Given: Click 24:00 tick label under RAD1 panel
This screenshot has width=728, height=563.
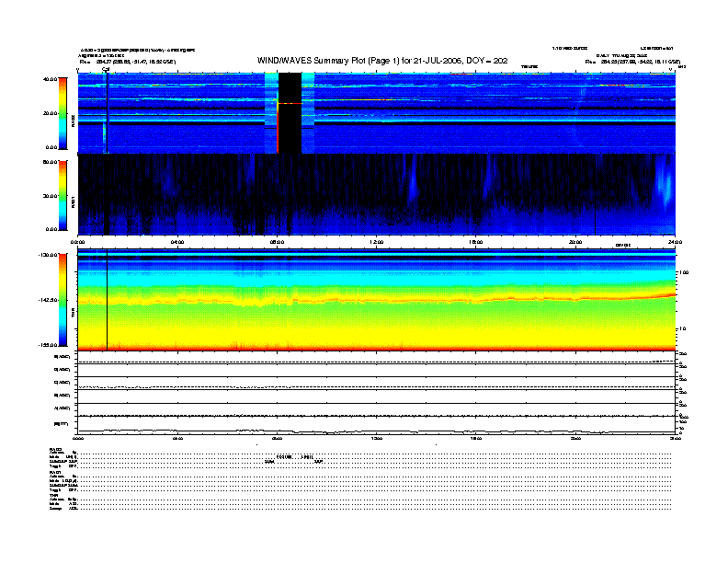Looking at the screenshot, I should [x=675, y=242].
